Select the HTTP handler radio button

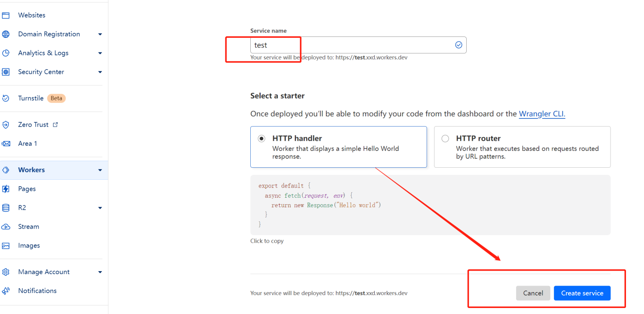pos(261,139)
